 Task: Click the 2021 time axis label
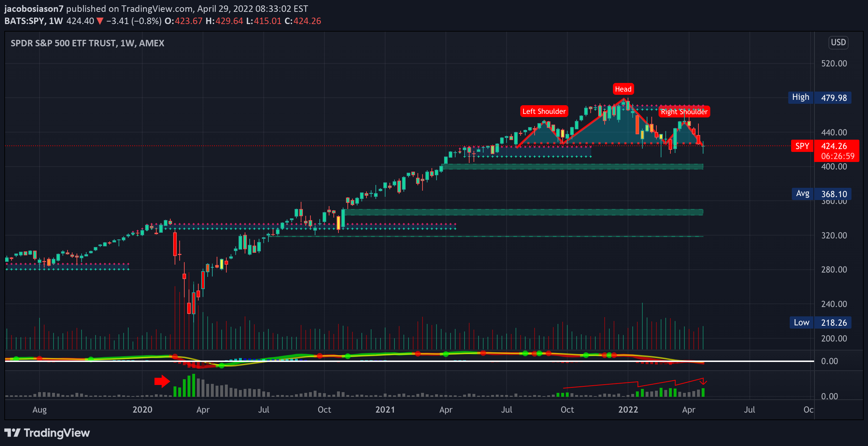[x=385, y=409]
